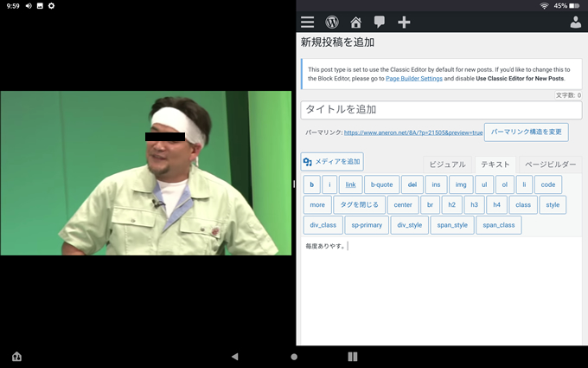Click the more quicktag button
Image resolution: width=588 pixels, height=368 pixels.
317,204
